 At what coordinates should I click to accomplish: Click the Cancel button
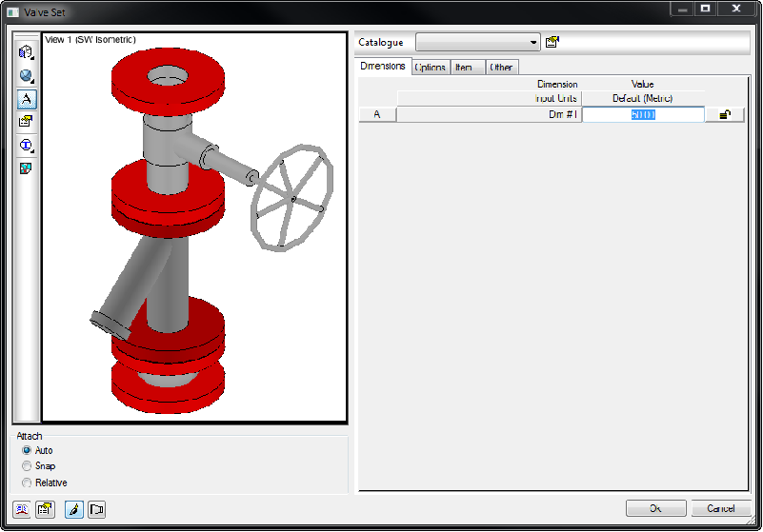tap(721, 508)
